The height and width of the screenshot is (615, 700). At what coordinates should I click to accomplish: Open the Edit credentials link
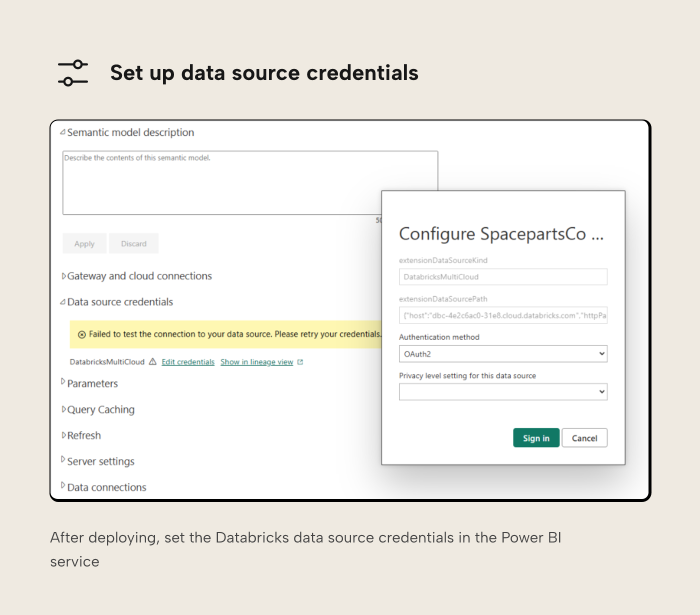tap(188, 362)
